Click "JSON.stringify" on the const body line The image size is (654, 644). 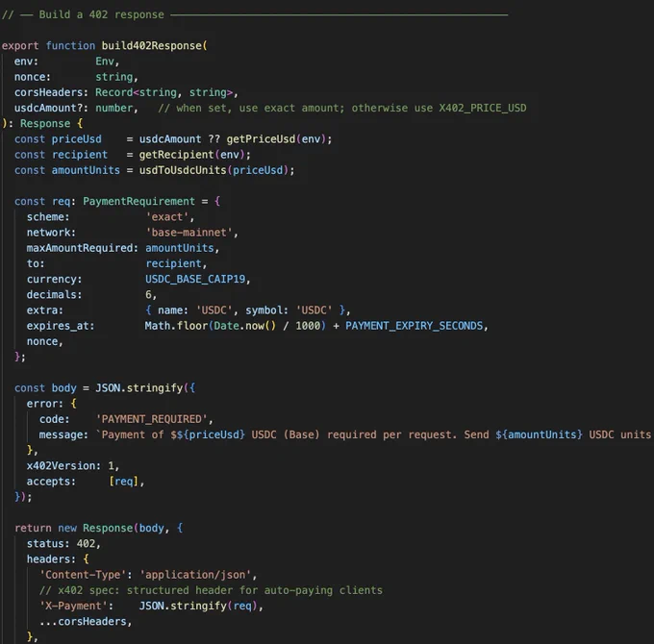click(138, 388)
